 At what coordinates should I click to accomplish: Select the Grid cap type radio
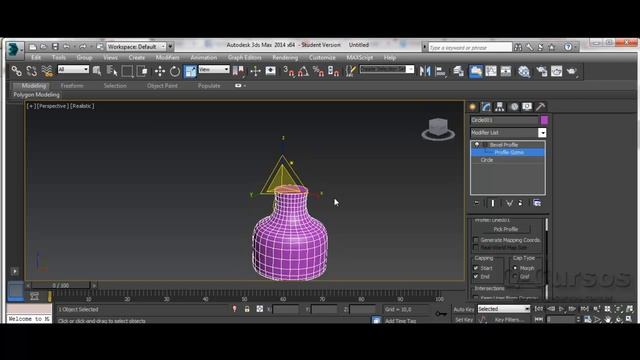[515, 276]
